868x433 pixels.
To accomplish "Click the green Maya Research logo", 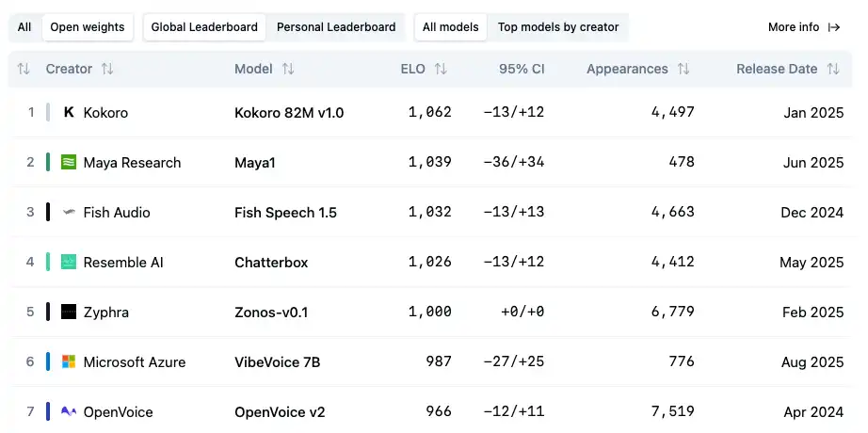I will pyautogui.click(x=69, y=163).
